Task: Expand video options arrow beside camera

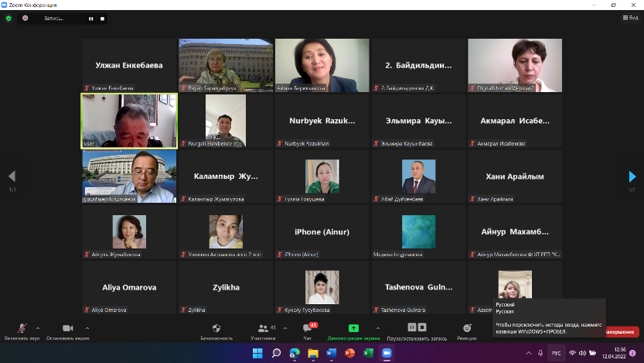Action: pyautogui.click(x=87, y=327)
